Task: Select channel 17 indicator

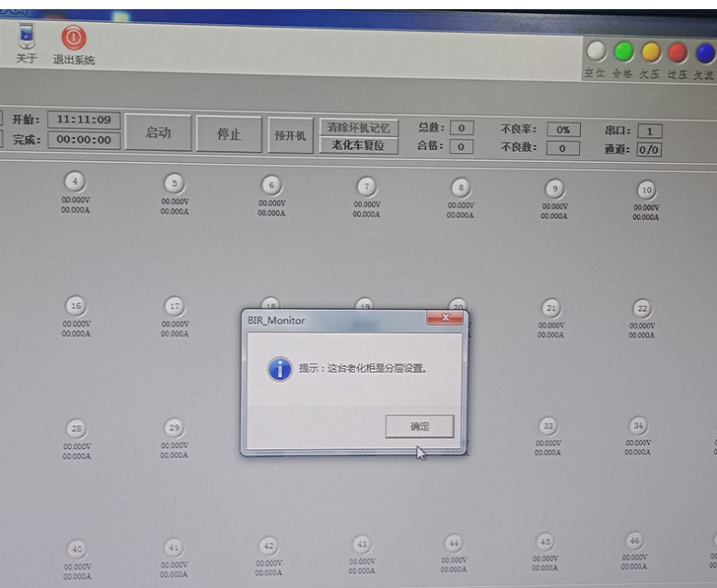Action: tap(175, 306)
